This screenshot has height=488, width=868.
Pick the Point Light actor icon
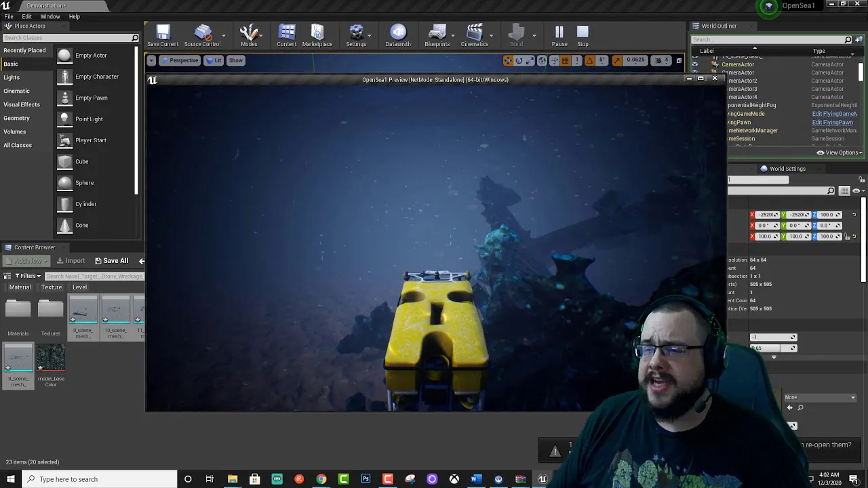(64, 119)
